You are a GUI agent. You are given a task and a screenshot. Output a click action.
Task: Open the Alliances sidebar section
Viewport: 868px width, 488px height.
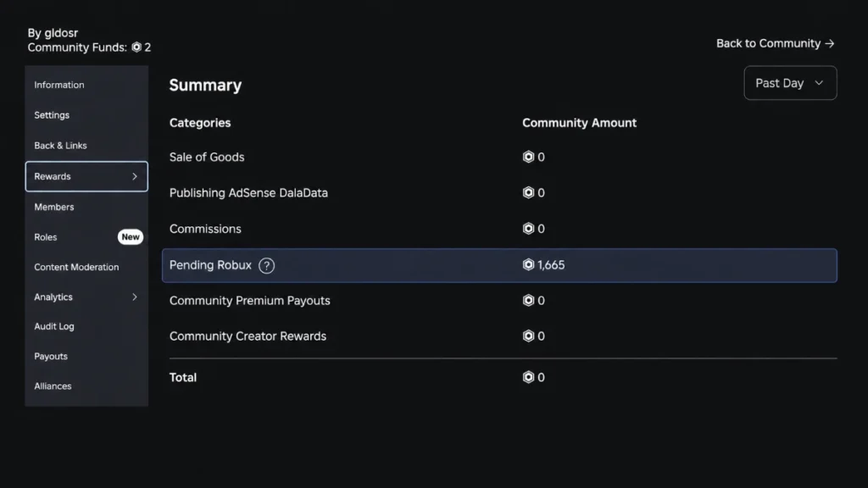click(86, 386)
